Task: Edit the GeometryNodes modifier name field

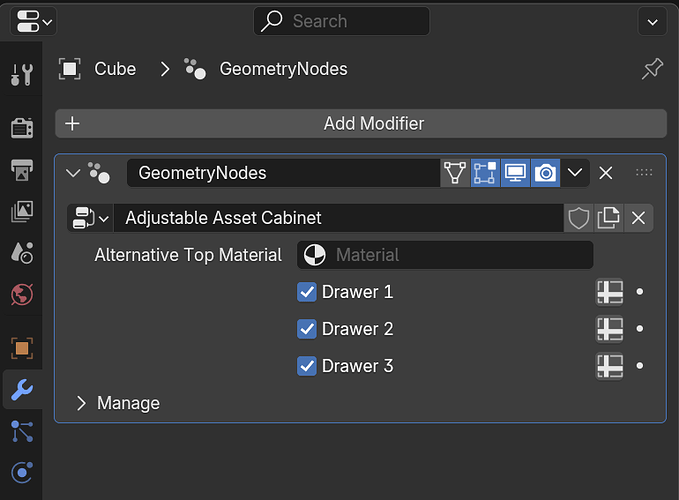Action: point(284,173)
